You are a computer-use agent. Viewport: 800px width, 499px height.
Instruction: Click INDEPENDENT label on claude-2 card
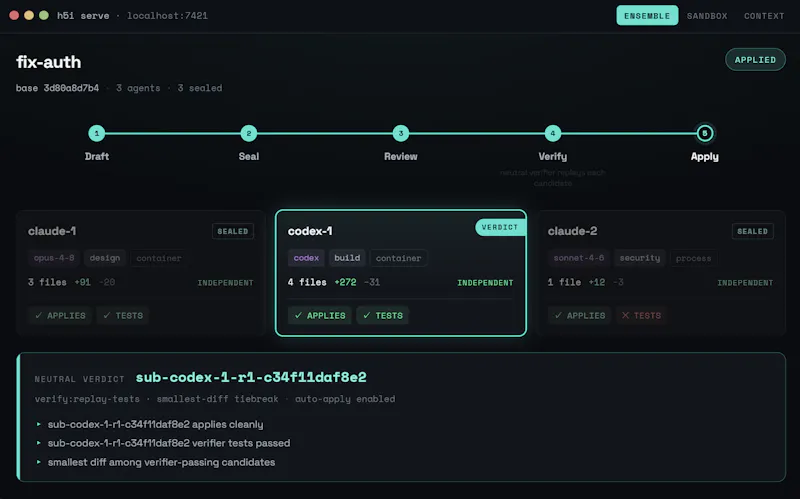coord(745,283)
